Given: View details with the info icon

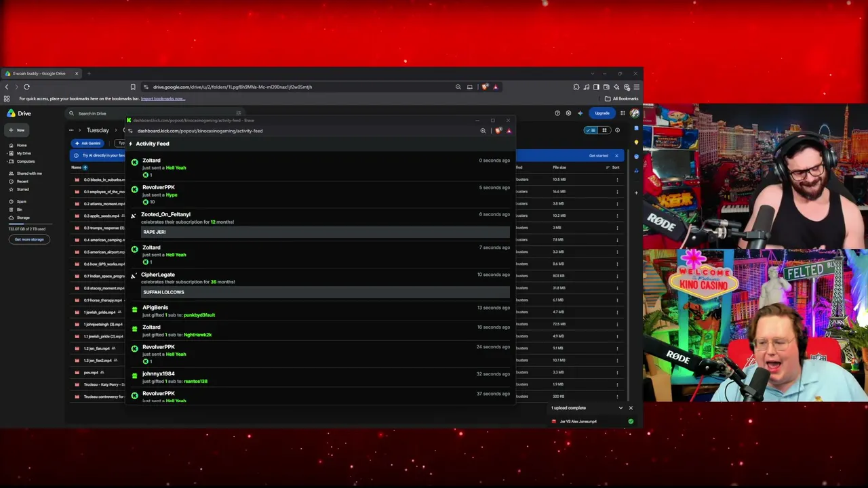Looking at the screenshot, I should 617,130.
